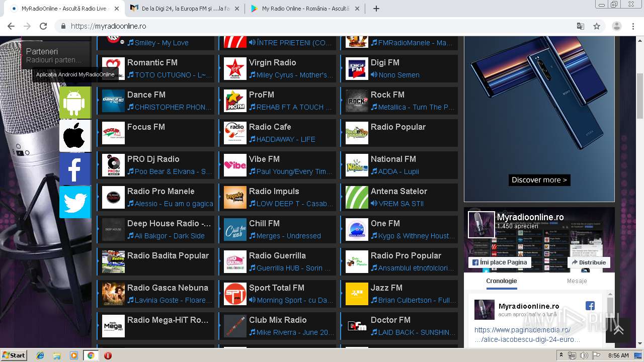Click the One FM station logo
This screenshot has height=362, width=644.
(x=357, y=229)
